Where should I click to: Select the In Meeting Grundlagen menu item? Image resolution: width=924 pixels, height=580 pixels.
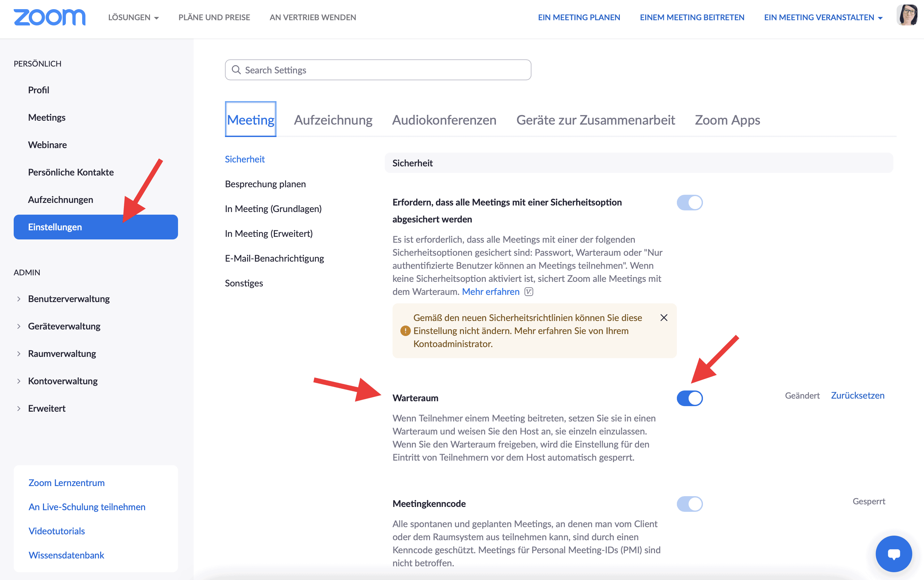tap(273, 208)
